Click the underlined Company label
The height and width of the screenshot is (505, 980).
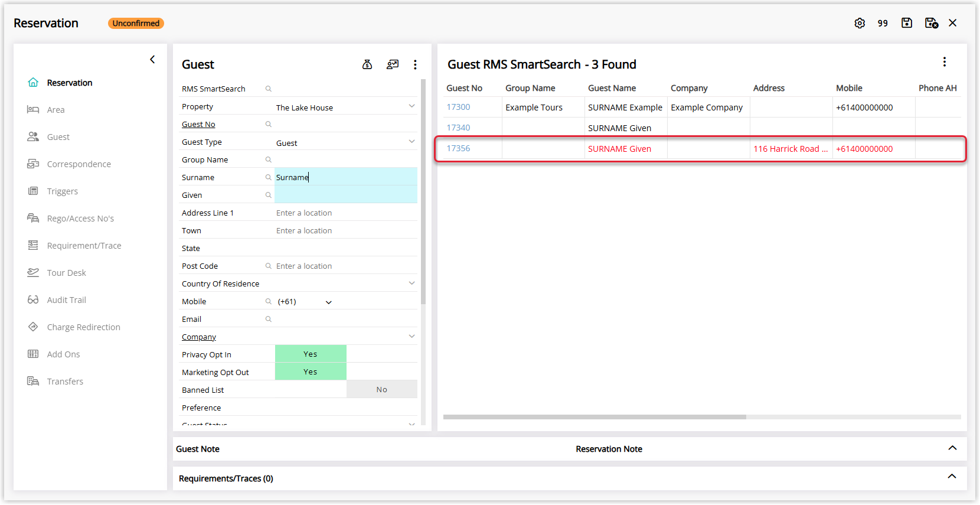tap(199, 337)
